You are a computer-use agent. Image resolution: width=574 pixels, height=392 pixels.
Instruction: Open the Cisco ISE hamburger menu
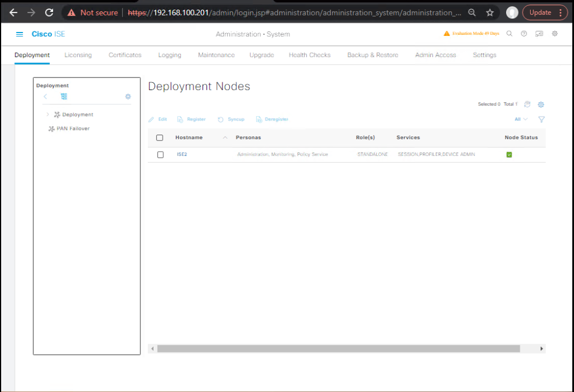[19, 34]
